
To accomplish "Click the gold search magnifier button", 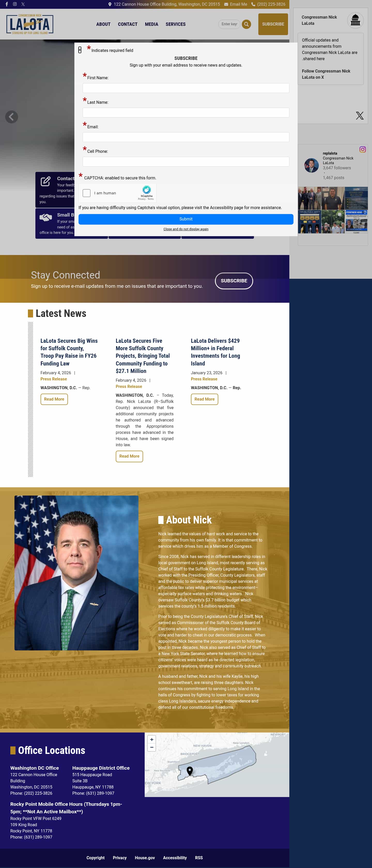I will 246,24.
